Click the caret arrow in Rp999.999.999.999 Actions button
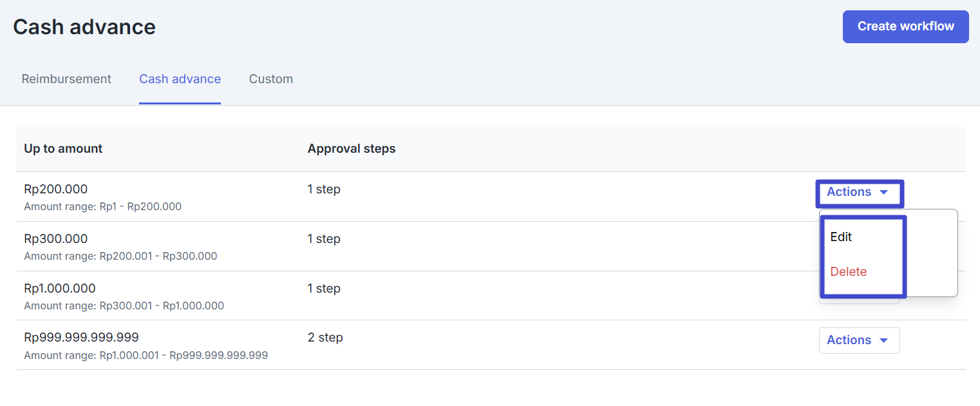980x406 pixels. coord(883,341)
